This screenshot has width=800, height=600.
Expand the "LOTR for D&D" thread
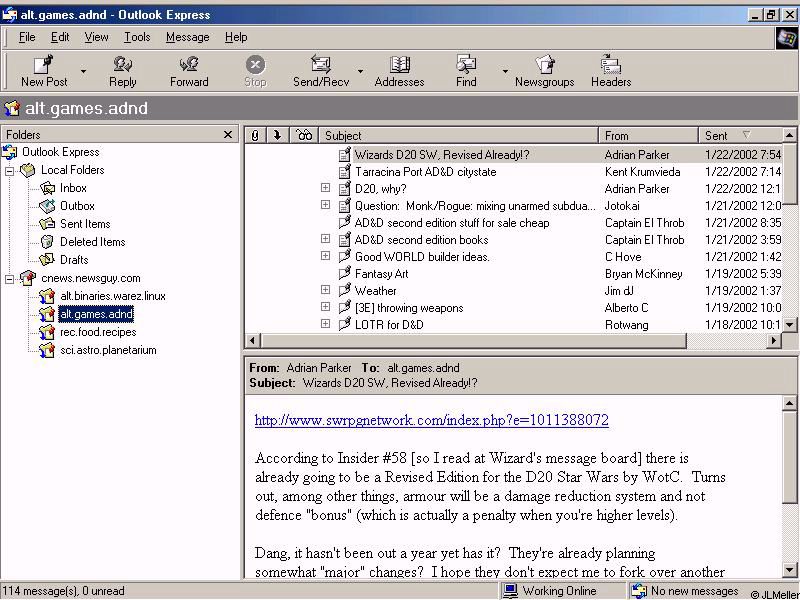325,324
